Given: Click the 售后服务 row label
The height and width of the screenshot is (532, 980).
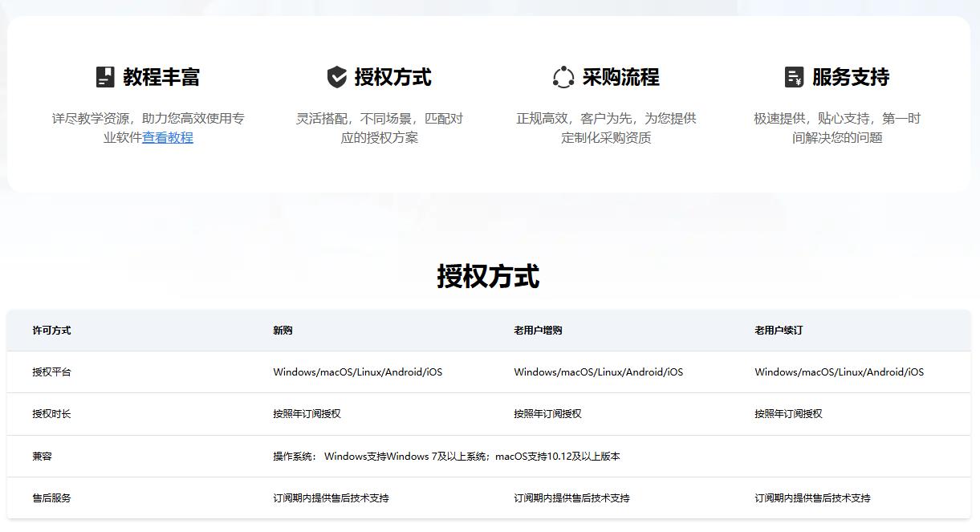Looking at the screenshot, I should point(51,498).
